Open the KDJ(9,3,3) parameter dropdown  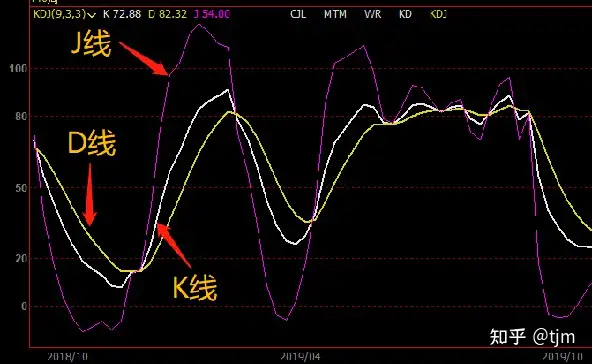click(64, 14)
